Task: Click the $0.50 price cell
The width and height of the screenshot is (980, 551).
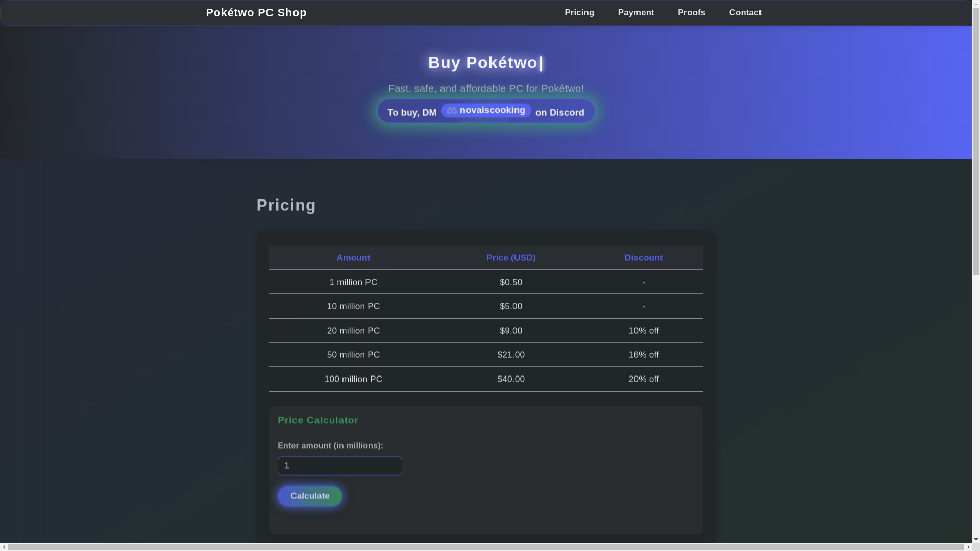Action: coord(511,282)
